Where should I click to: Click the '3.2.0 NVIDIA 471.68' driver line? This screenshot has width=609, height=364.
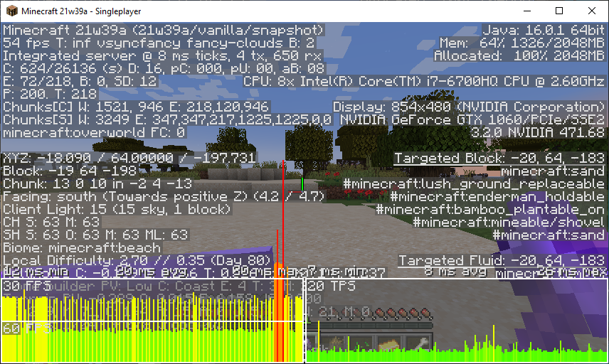(x=538, y=132)
